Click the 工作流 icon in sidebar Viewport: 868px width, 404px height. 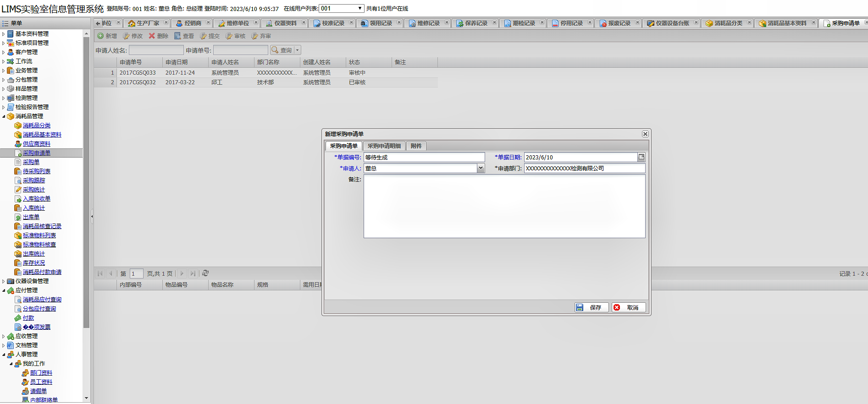coord(11,61)
